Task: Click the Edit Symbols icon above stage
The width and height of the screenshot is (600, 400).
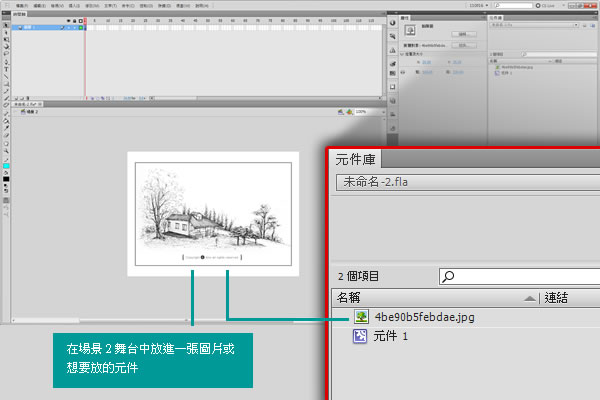Action: 349,112
